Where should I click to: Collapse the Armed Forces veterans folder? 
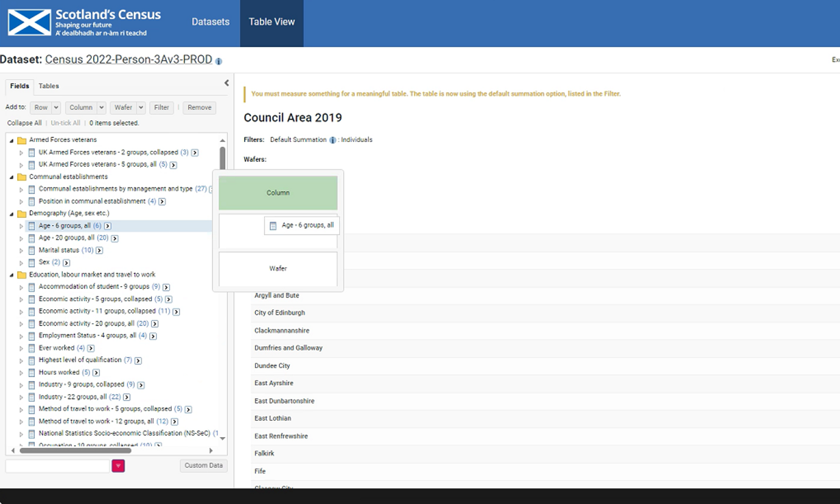coord(12,140)
